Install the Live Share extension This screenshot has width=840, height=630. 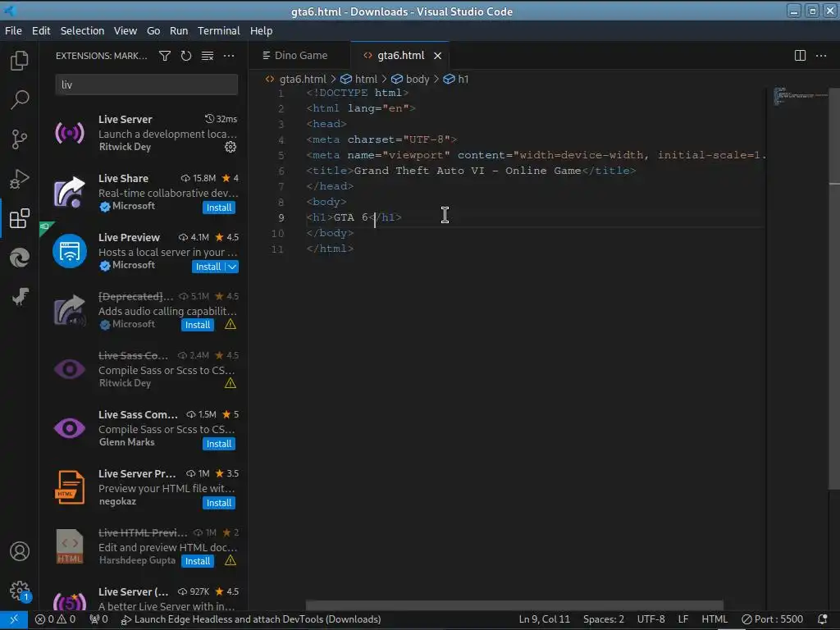(x=218, y=208)
